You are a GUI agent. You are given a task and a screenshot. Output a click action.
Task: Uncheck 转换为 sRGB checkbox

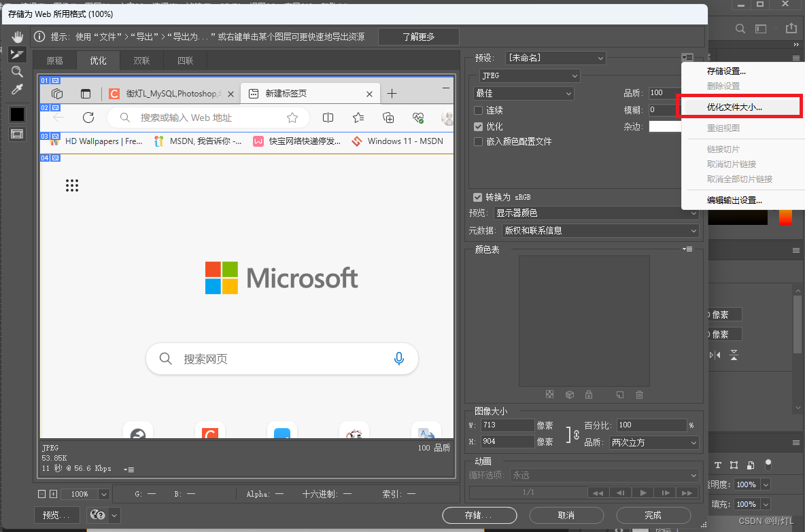pyautogui.click(x=477, y=197)
